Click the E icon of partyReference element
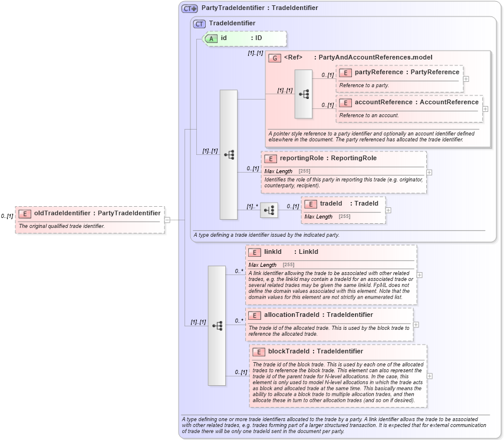The height and width of the screenshot is (440, 504). 345,73
